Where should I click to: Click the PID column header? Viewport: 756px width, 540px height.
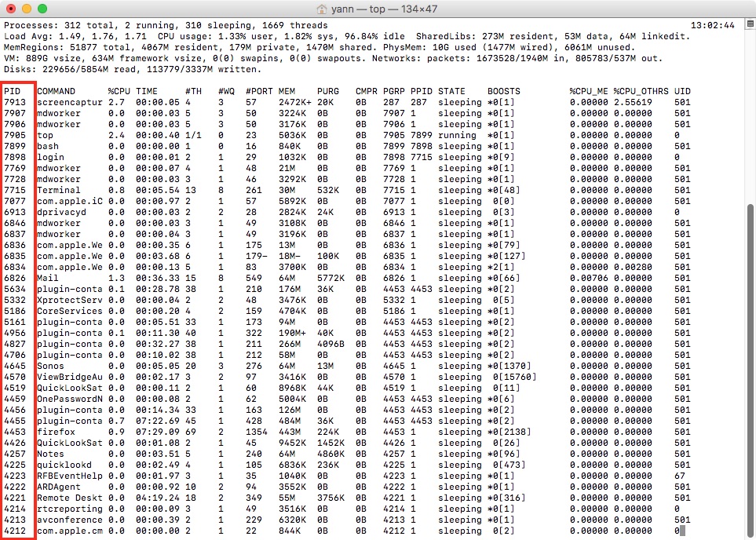coord(12,92)
